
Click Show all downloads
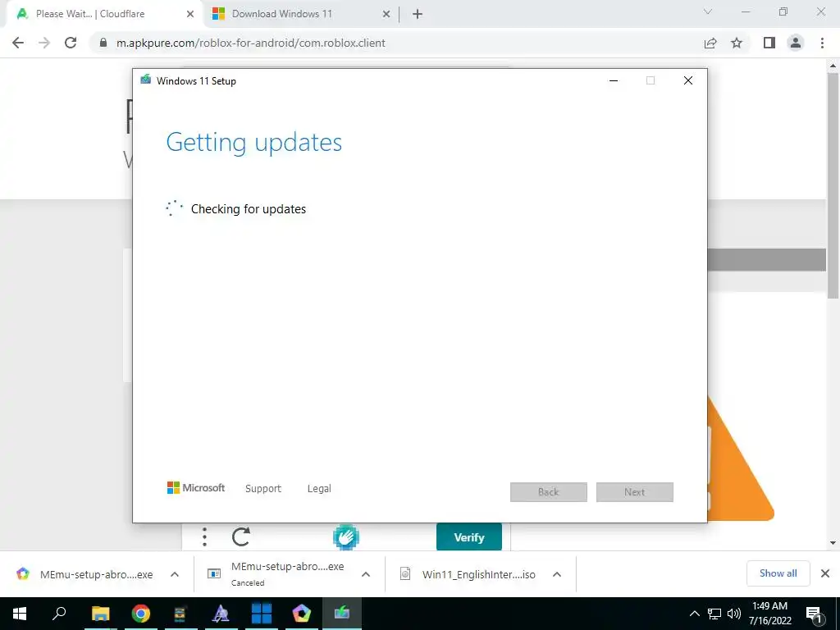point(778,573)
